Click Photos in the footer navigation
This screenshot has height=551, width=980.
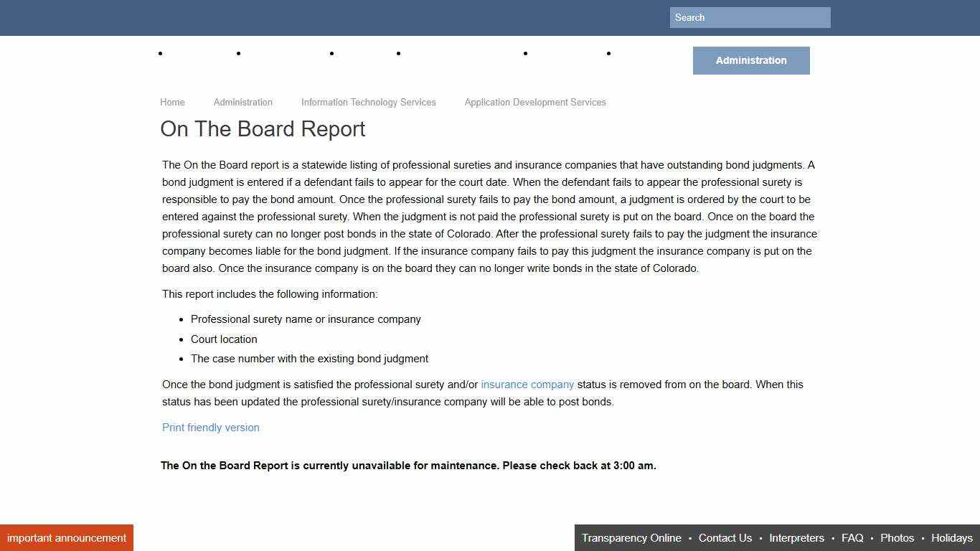897,537
